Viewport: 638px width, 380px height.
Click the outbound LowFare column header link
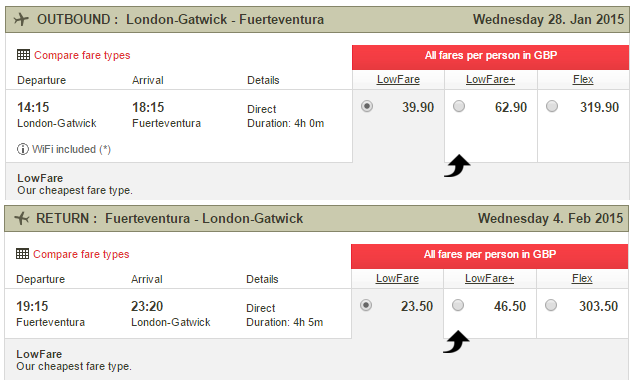(x=398, y=79)
